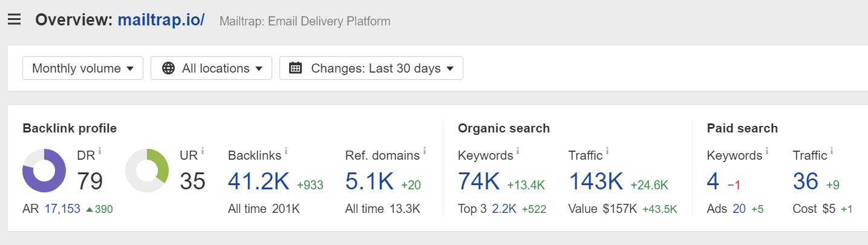868x245 pixels.
Task: Show Paid search Traffic info icon
Action: [832, 151]
